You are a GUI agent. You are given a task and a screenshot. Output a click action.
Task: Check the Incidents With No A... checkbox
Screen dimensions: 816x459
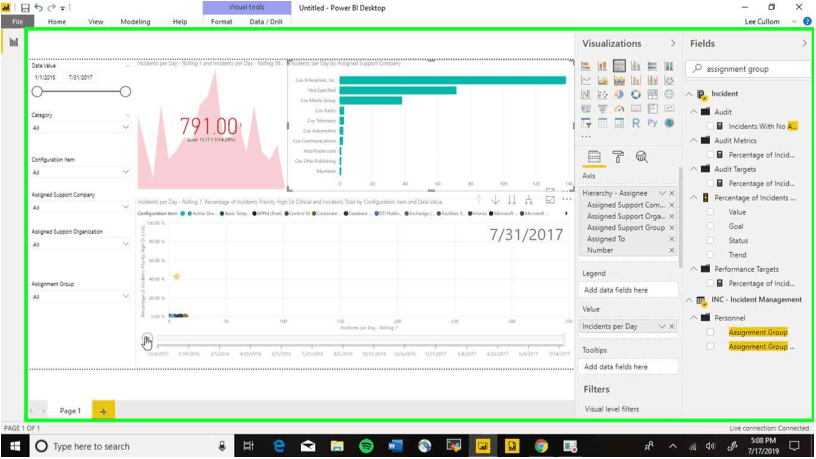710,126
